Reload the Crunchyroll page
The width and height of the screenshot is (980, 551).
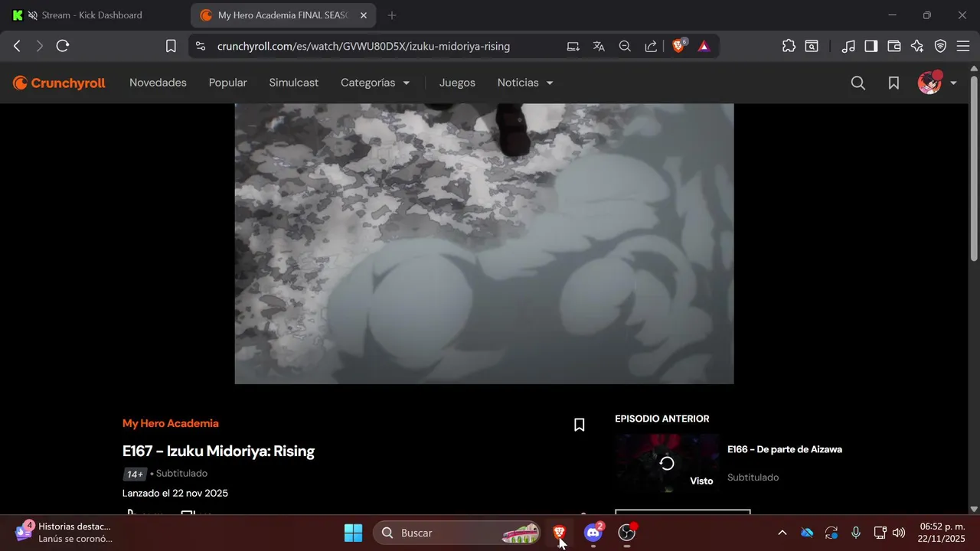pos(63,46)
